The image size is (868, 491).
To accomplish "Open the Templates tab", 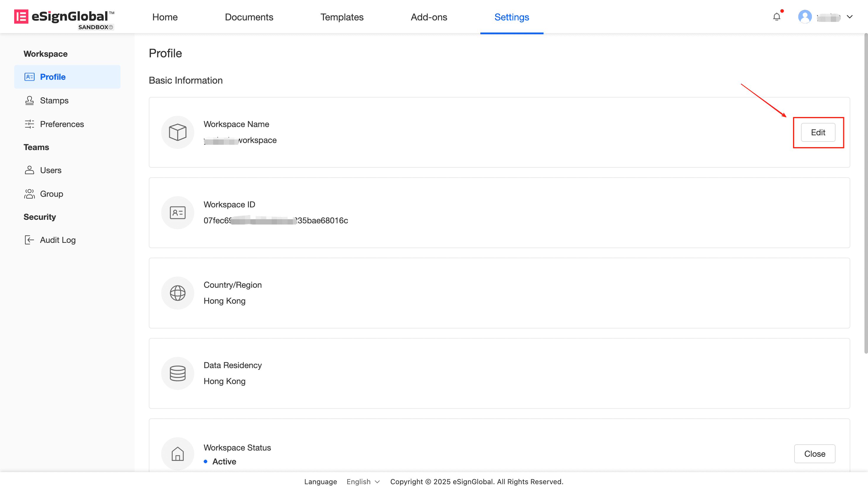I will pyautogui.click(x=342, y=17).
